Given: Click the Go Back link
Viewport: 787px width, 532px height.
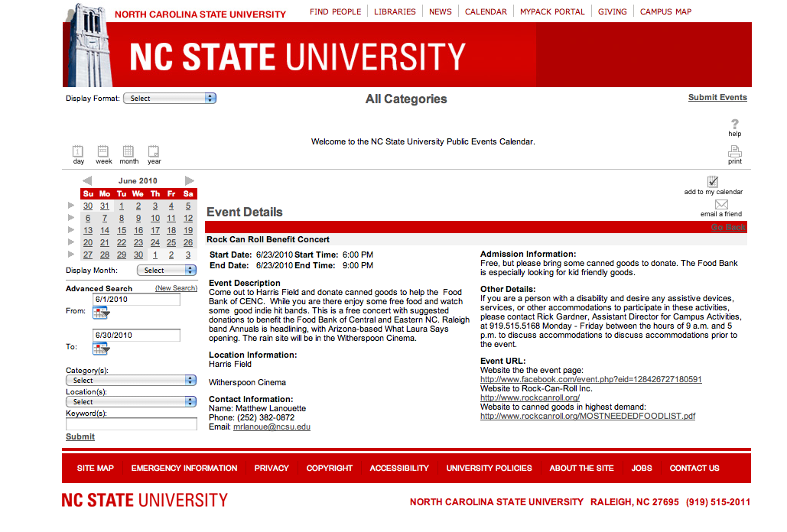Looking at the screenshot, I should click(728, 227).
